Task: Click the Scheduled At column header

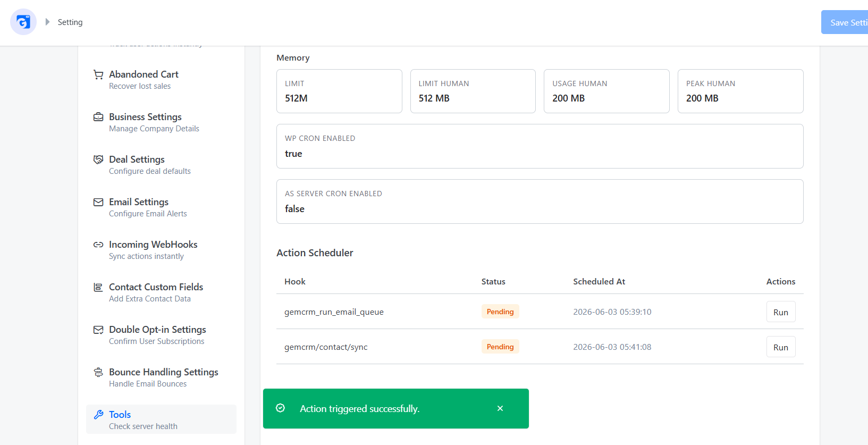Action: point(599,282)
